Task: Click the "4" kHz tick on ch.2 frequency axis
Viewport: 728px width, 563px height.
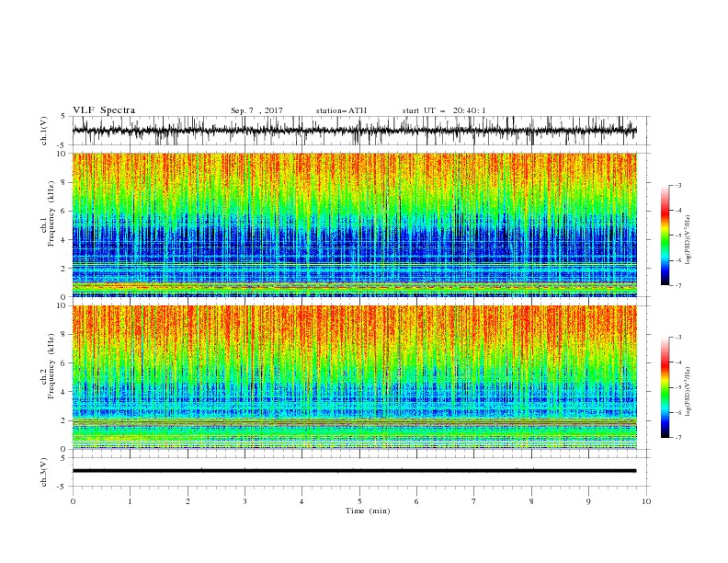Action: tap(64, 392)
